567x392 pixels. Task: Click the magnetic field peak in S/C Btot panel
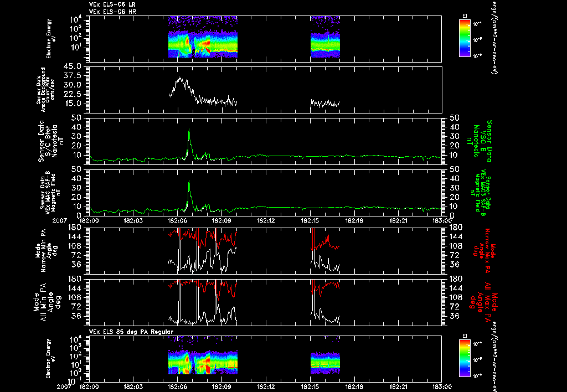(x=189, y=130)
